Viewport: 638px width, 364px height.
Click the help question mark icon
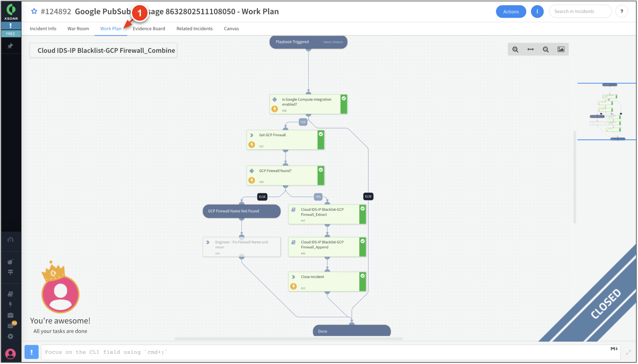[622, 12]
